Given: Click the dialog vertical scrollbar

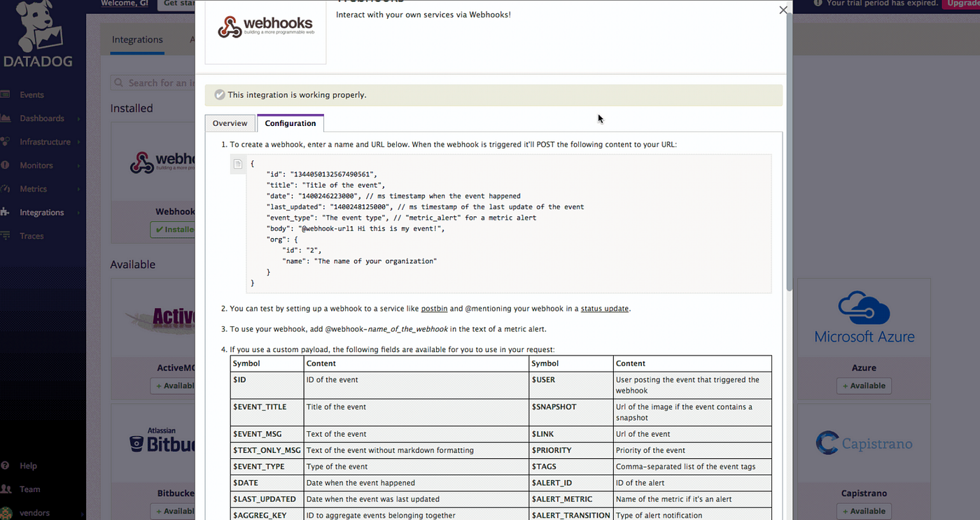Looking at the screenshot, I should coord(790,150).
